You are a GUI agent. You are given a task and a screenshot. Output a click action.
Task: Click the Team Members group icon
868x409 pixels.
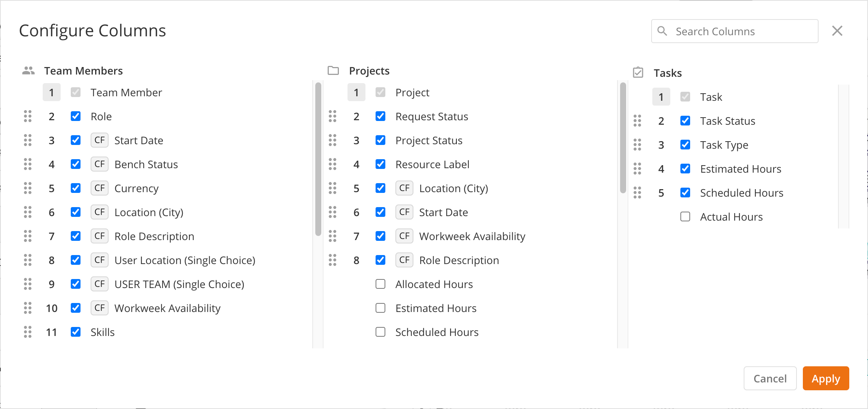click(x=28, y=71)
